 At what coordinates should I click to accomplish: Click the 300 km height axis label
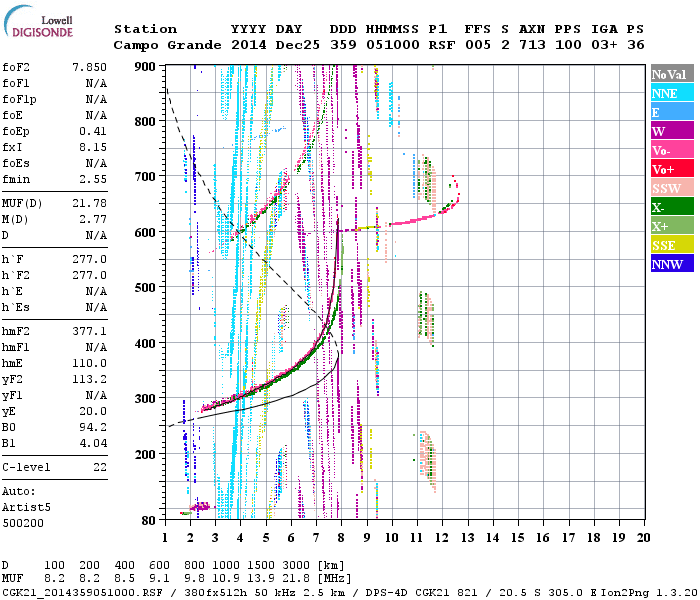point(145,398)
